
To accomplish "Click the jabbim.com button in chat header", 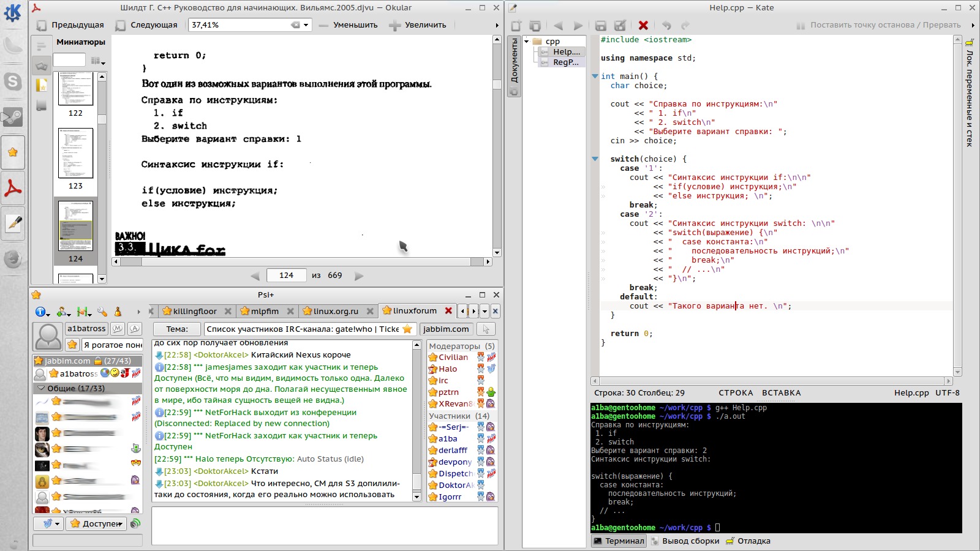I will 446,329.
